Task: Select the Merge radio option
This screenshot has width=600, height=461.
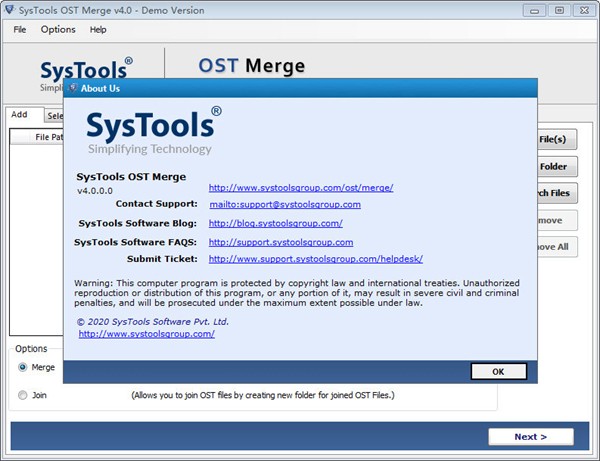Action: 23,367
